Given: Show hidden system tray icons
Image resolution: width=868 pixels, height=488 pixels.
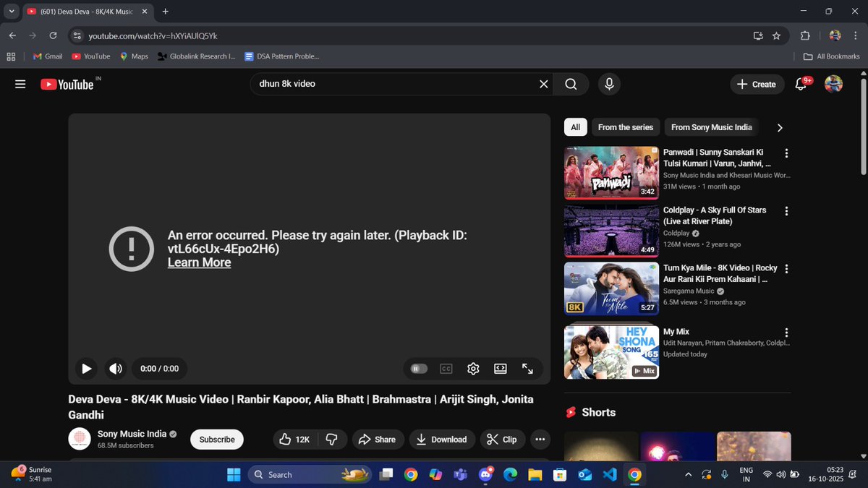Looking at the screenshot, I should pyautogui.click(x=687, y=475).
